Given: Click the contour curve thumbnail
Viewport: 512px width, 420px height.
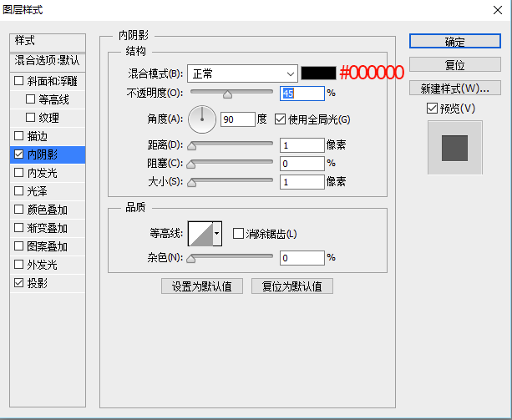Looking at the screenshot, I should coord(200,234).
